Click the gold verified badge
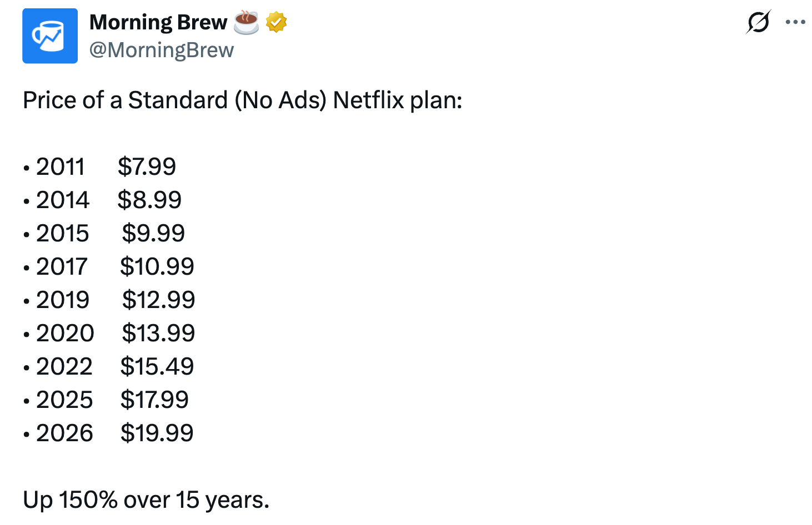The image size is (812, 525). pyautogui.click(x=276, y=22)
